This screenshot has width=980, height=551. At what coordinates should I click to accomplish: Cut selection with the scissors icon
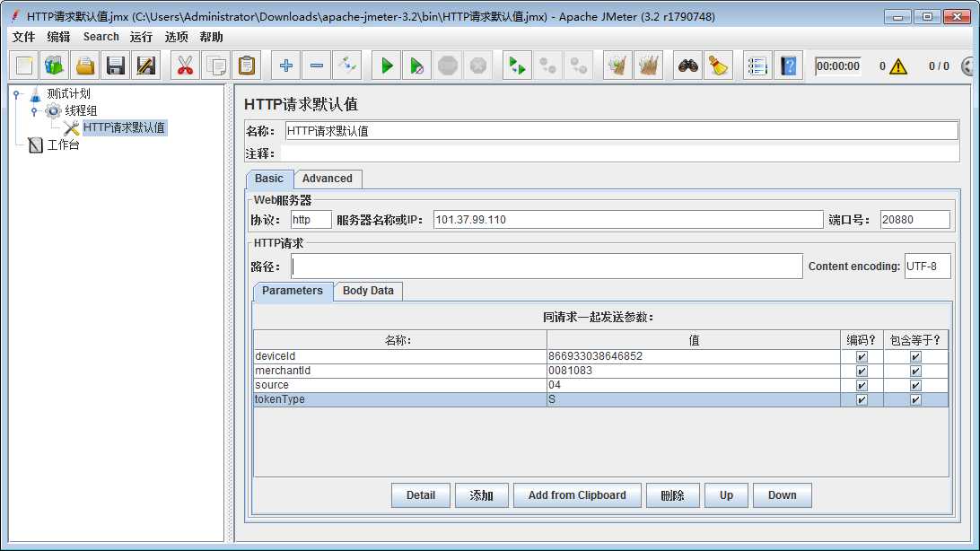click(185, 66)
